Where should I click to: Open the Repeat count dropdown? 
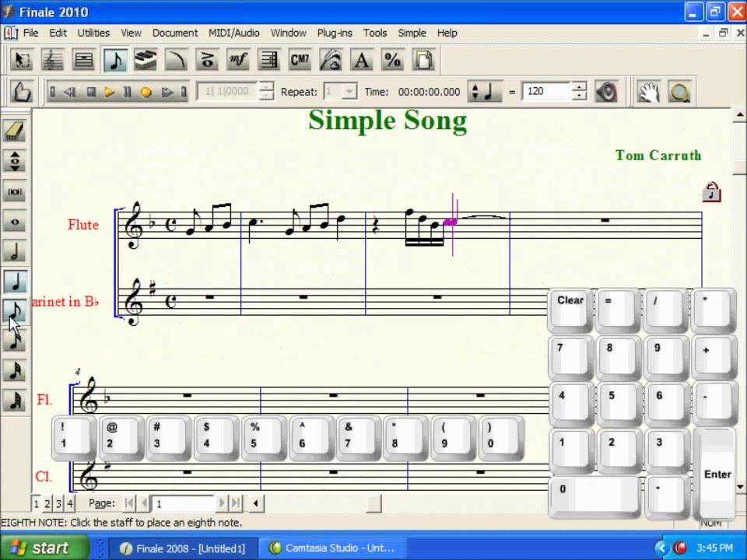coord(349,92)
